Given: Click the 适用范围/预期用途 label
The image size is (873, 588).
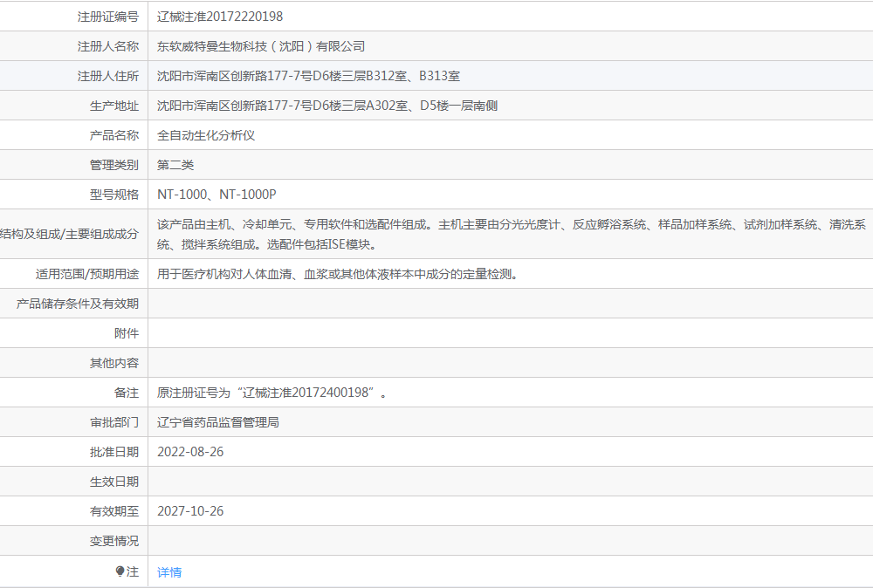Looking at the screenshot, I should tap(87, 274).
